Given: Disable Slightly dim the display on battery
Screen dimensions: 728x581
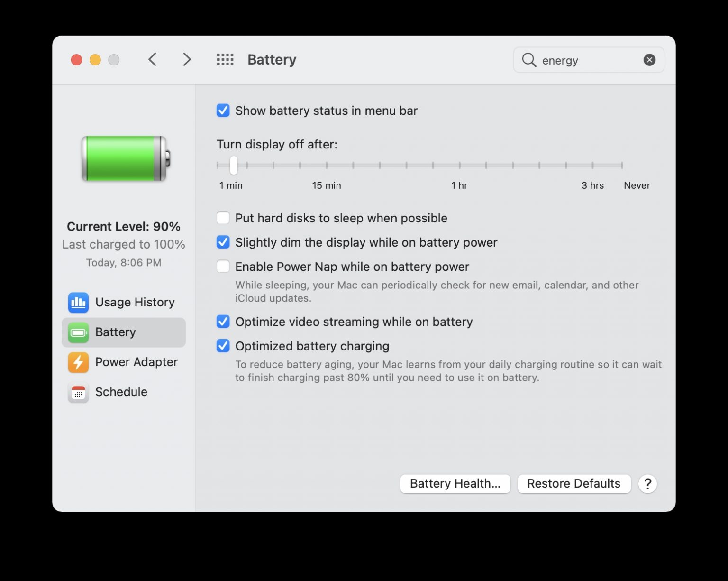Looking at the screenshot, I should click(223, 242).
